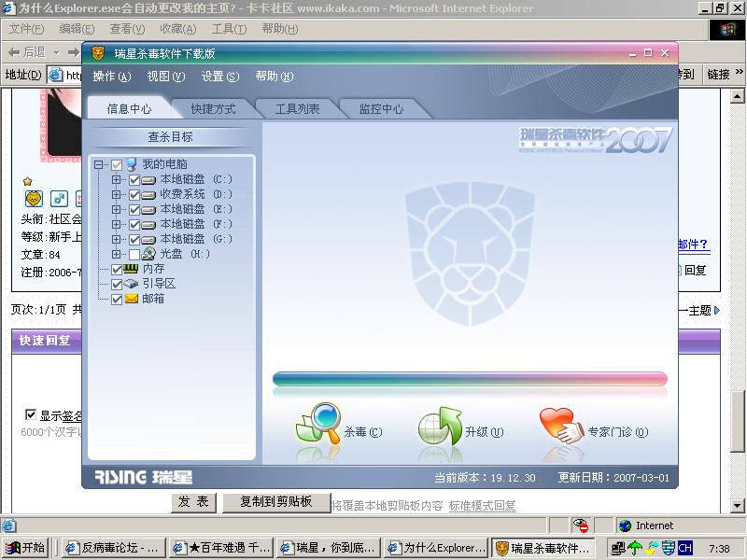Toggle My Computer checkbox

117,165
